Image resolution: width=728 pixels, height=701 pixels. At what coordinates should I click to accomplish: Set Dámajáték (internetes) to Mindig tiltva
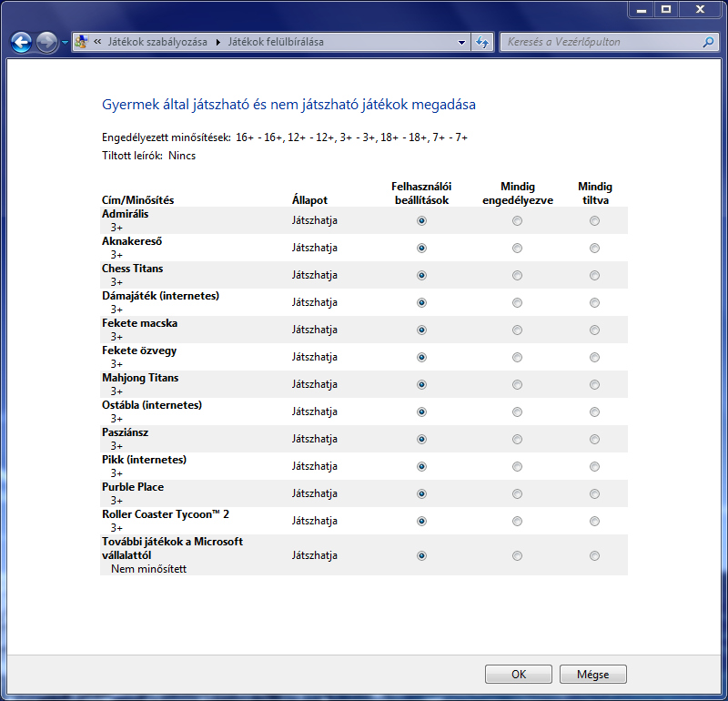pos(594,303)
